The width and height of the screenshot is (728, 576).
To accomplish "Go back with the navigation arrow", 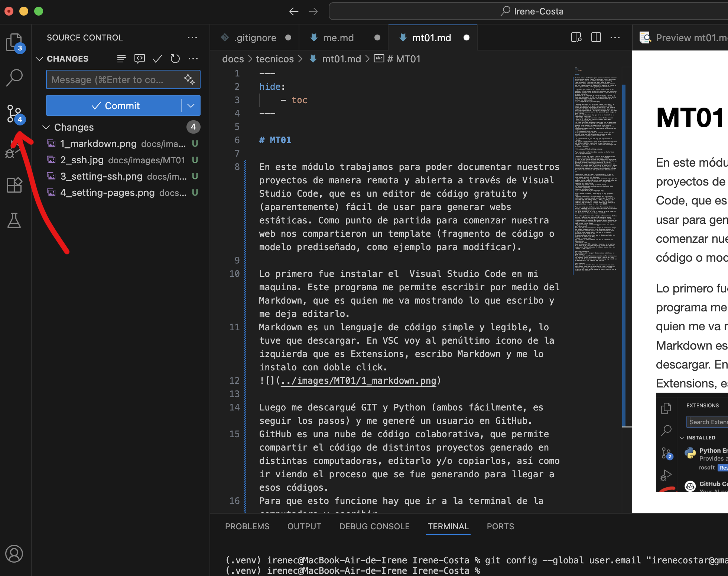I will pyautogui.click(x=294, y=12).
